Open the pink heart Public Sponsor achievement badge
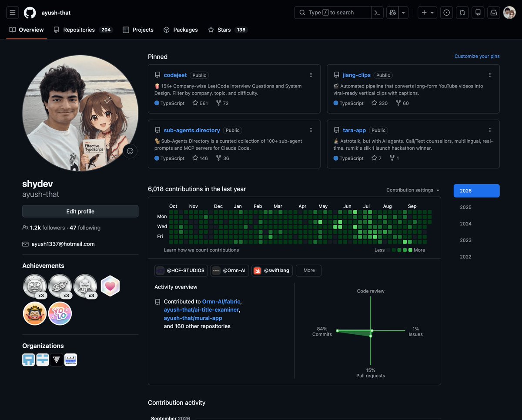The width and height of the screenshot is (522, 420). tap(110, 286)
